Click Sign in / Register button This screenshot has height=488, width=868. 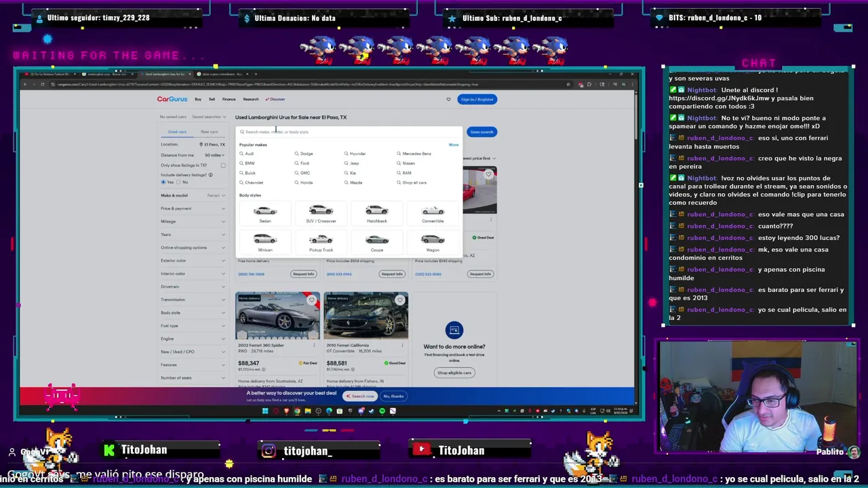coord(477,100)
